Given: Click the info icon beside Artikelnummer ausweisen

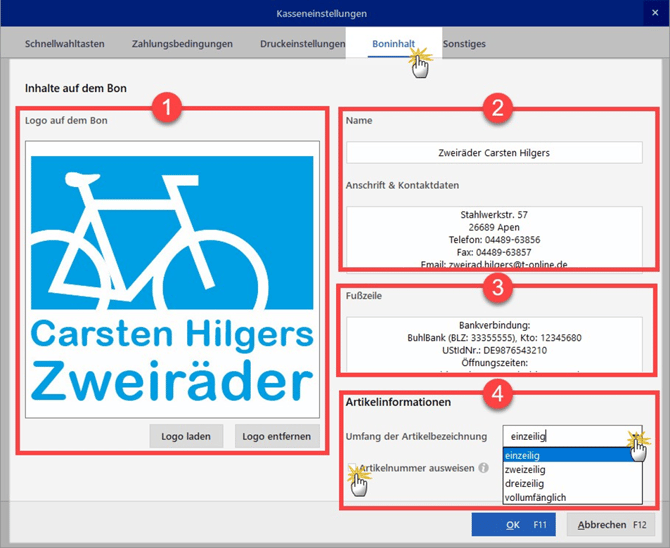Looking at the screenshot, I should tap(483, 467).
